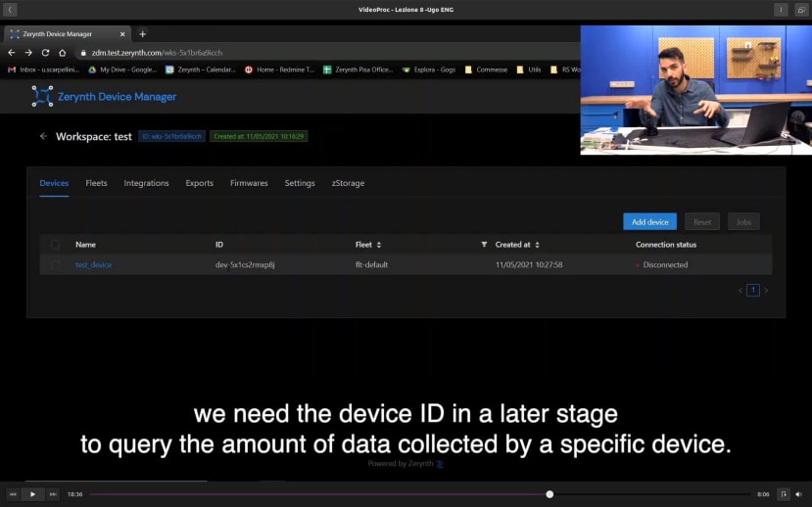Switch to the Integrations tab
Viewport: 812px width, 507px height.
146,183
